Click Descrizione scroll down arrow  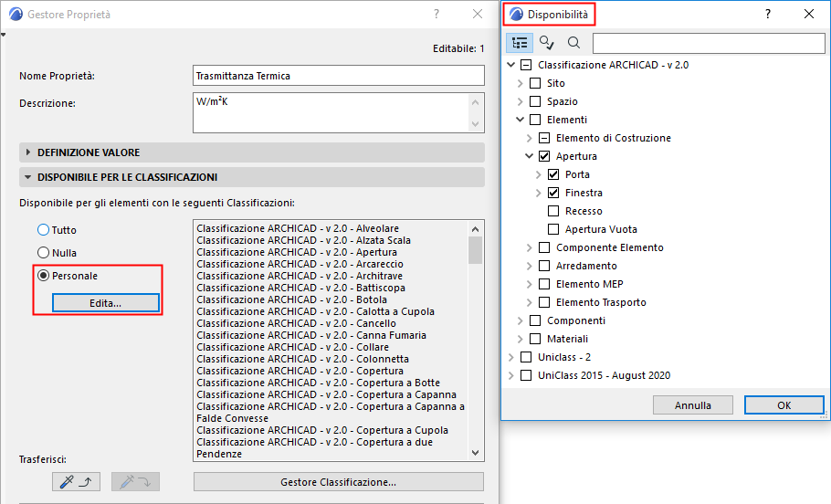point(476,123)
